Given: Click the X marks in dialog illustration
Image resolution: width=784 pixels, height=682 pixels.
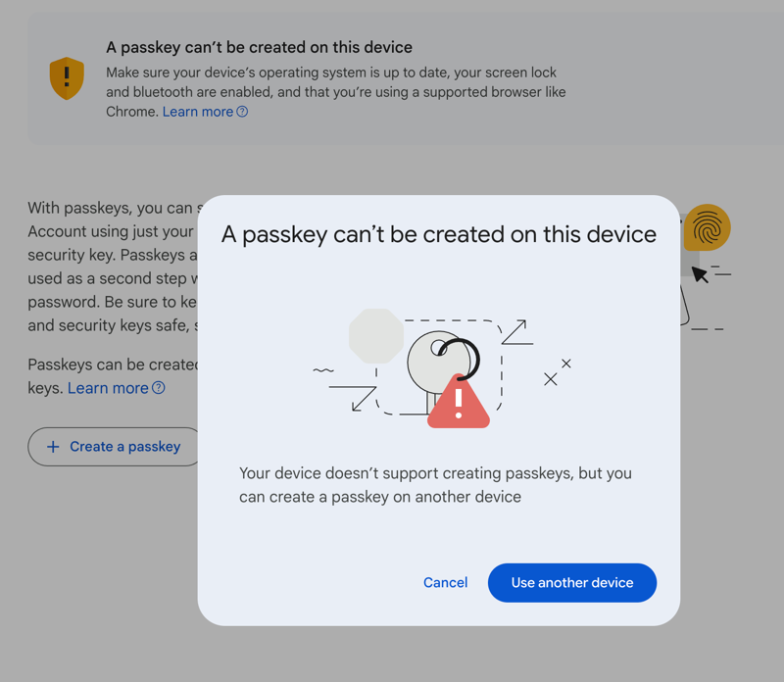Looking at the screenshot, I should (557, 372).
